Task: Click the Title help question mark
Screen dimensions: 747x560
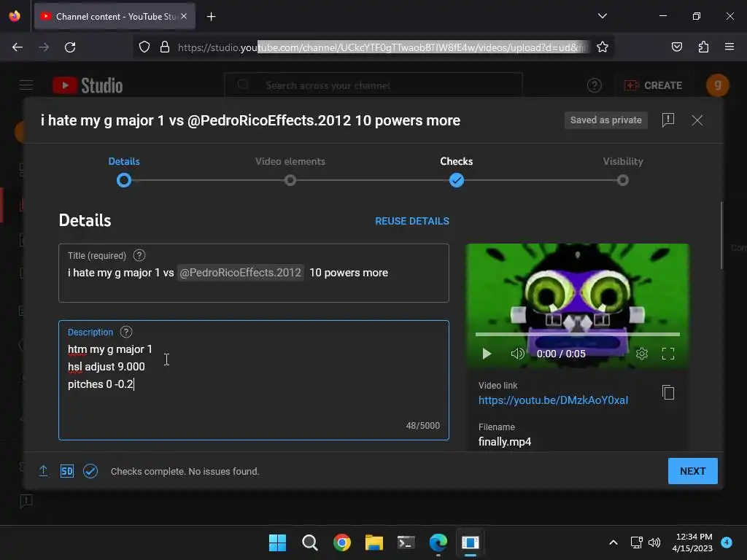Action: click(x=139, y=256)
